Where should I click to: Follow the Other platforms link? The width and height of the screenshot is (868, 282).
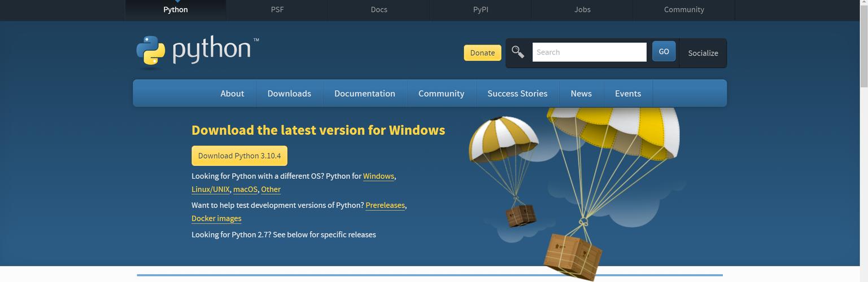[x=271, y=190]
